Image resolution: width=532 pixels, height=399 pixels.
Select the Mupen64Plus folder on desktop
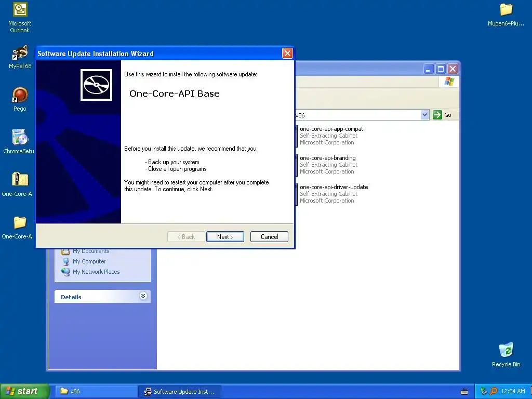point(506,14)
